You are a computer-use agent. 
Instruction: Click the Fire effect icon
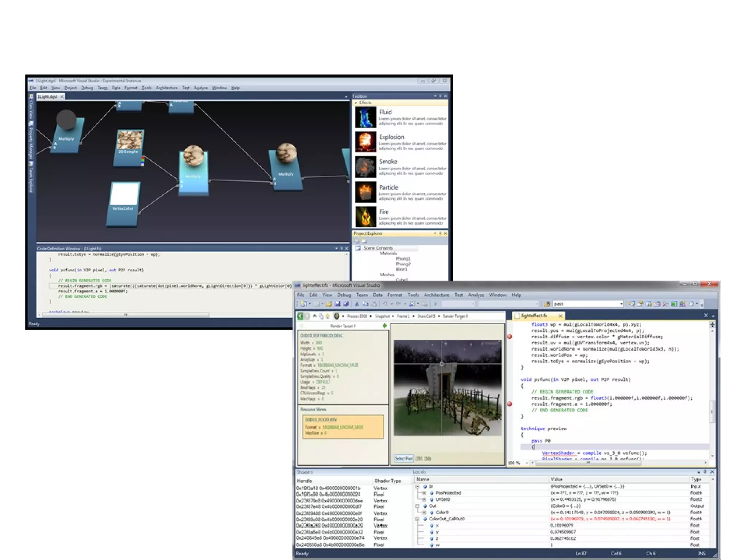point(365,217)
